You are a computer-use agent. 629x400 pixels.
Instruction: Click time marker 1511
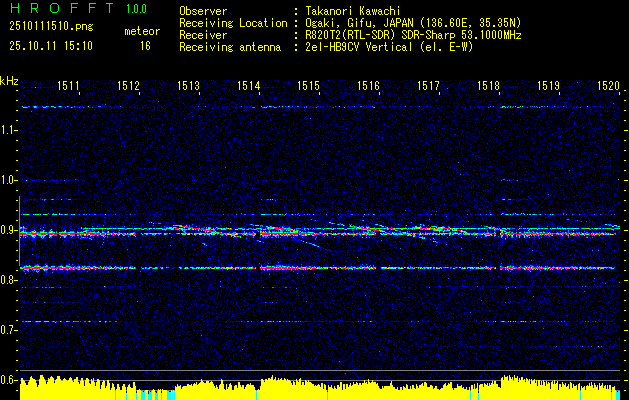point(68,85)
